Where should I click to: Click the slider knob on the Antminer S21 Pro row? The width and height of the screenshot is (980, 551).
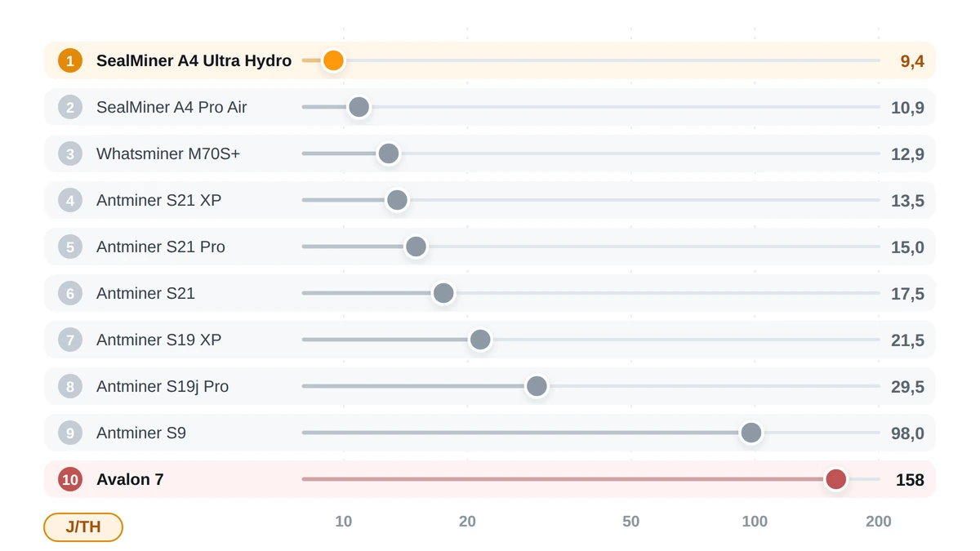416,247
